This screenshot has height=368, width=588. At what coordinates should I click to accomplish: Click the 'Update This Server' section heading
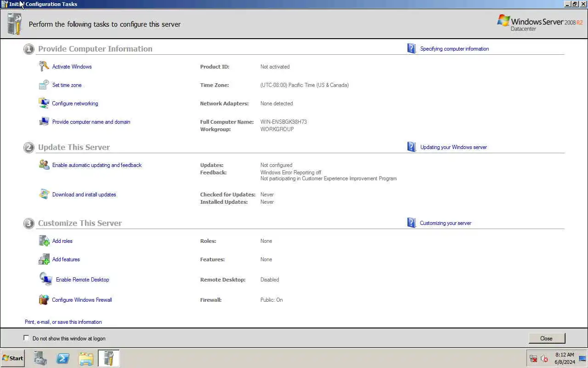click(74, 147)
